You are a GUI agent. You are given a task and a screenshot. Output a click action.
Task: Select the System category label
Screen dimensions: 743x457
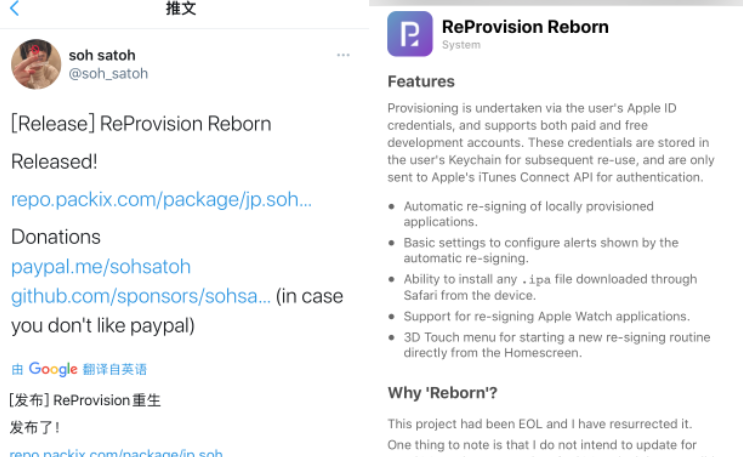[461, 45]
